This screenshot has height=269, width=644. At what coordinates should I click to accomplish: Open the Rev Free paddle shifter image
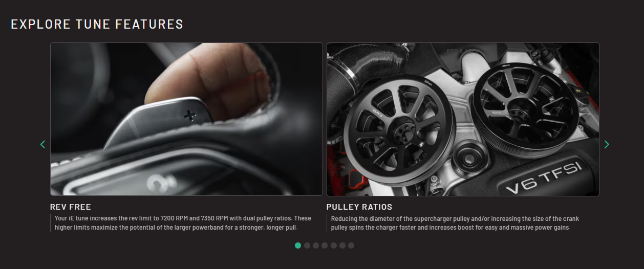click(186, 119)
